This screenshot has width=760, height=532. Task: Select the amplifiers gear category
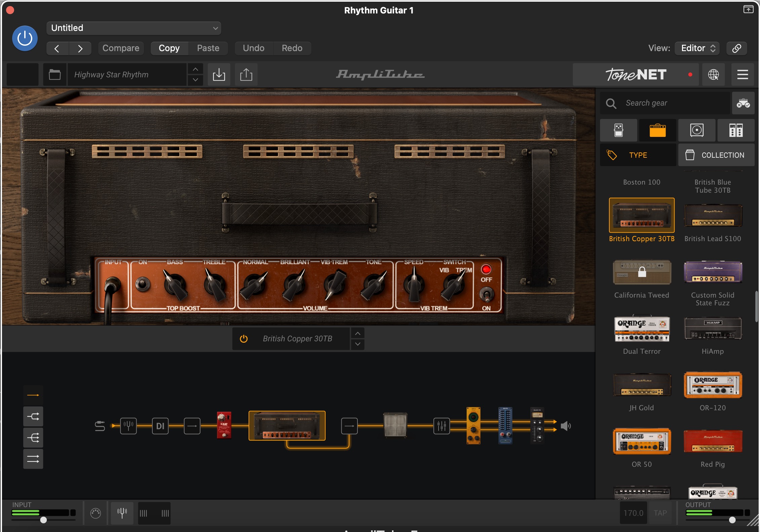tap(658, 130)
